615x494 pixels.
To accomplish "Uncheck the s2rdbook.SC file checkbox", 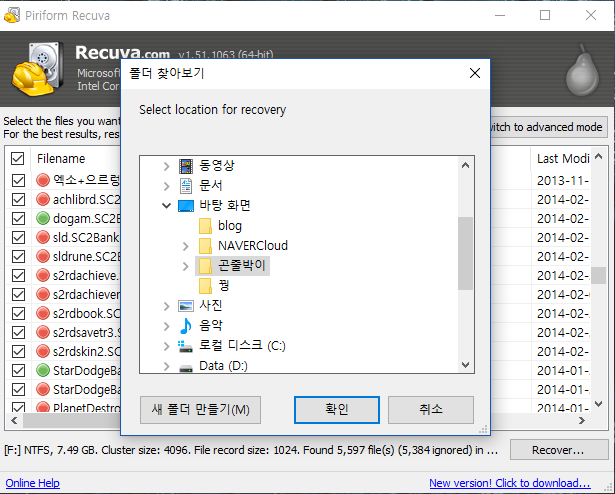I will (x=18, y=314).
